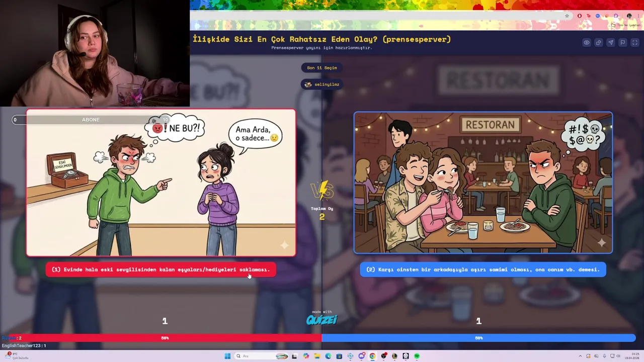The width and height of the screenshot is (644, 362).
Task: Switch to Google Chrome in taskbar
Action: [372, 356]
